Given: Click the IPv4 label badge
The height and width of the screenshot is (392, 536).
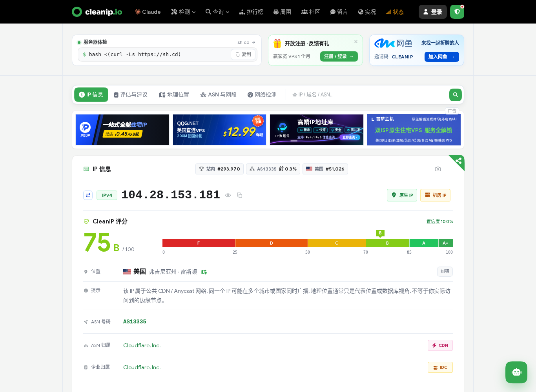Looking at the screenshot, I should pyautogui.click(x=107, y=195).
